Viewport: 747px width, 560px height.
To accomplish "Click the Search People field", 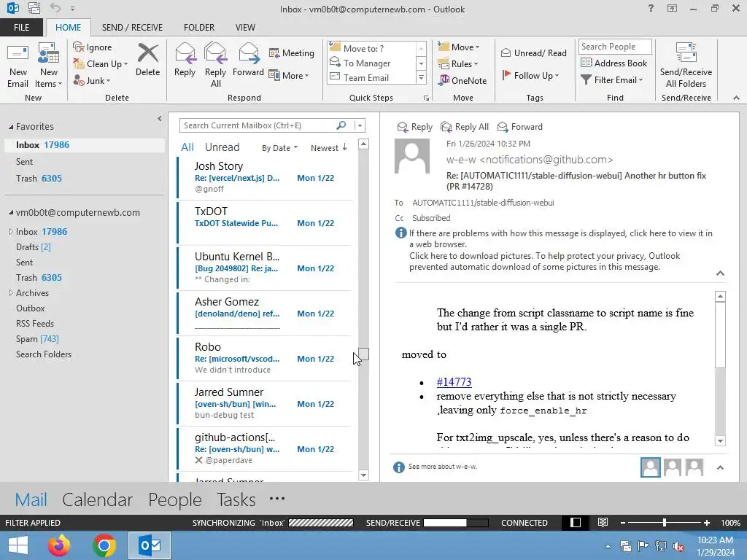I will click(x=614, y=46).
